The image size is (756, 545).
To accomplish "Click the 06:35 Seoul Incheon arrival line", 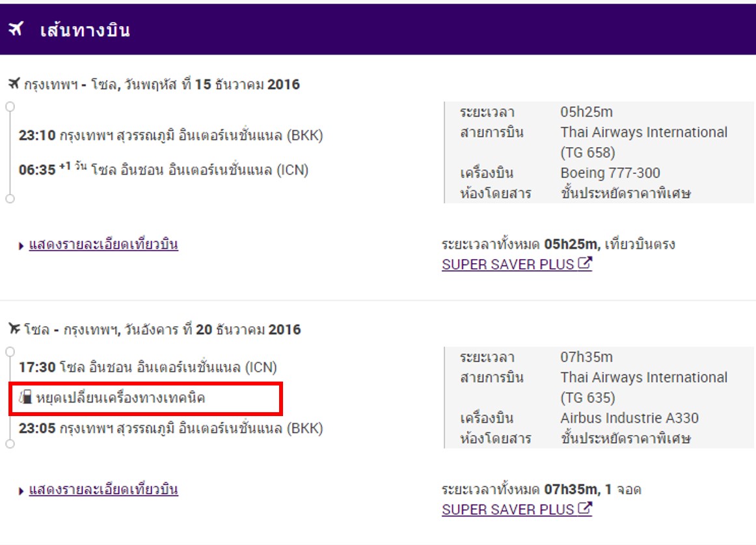I will 163,169.
